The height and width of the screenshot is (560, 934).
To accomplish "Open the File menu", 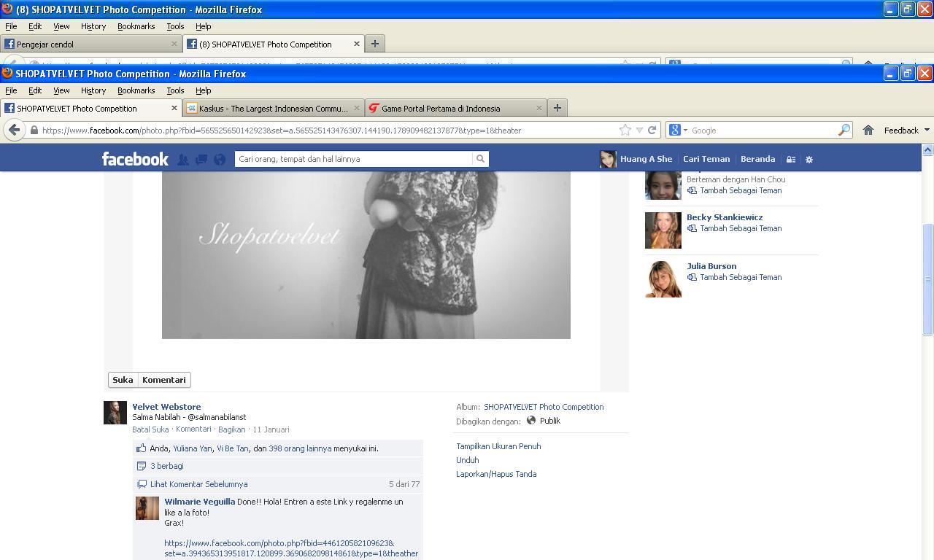I will tap(11, 90).
